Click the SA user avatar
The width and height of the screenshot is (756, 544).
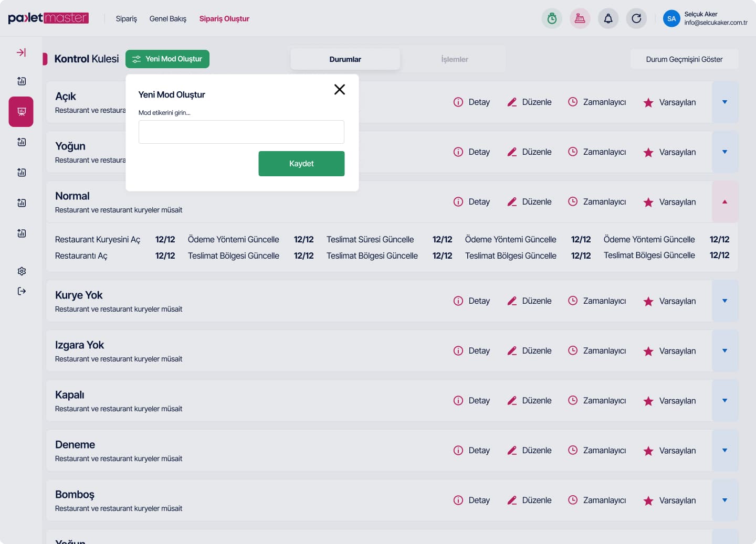[671, 19]
